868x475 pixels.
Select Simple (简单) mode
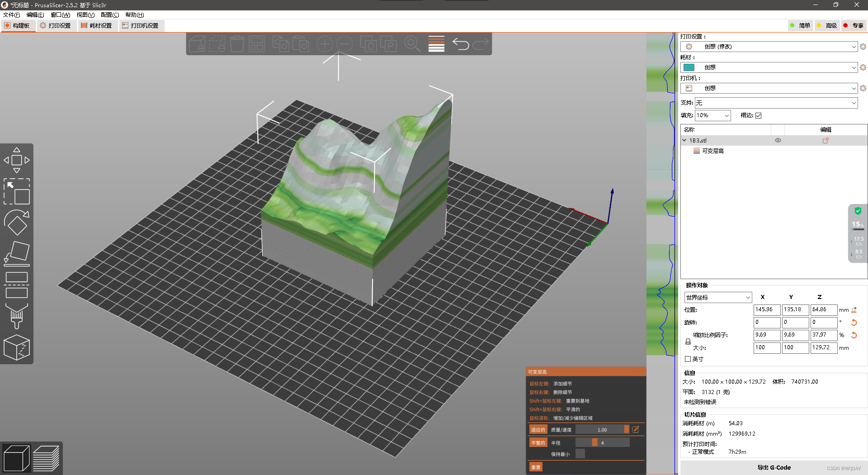click(800, 25)
